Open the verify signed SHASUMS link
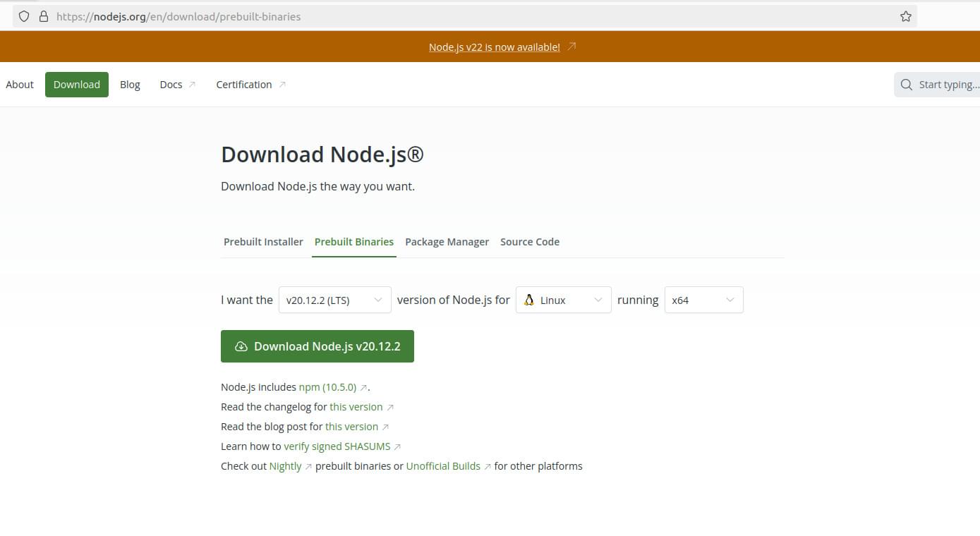The height and width of the screenshot is (536, 980). pyautogui.click(x=337, y=446)
